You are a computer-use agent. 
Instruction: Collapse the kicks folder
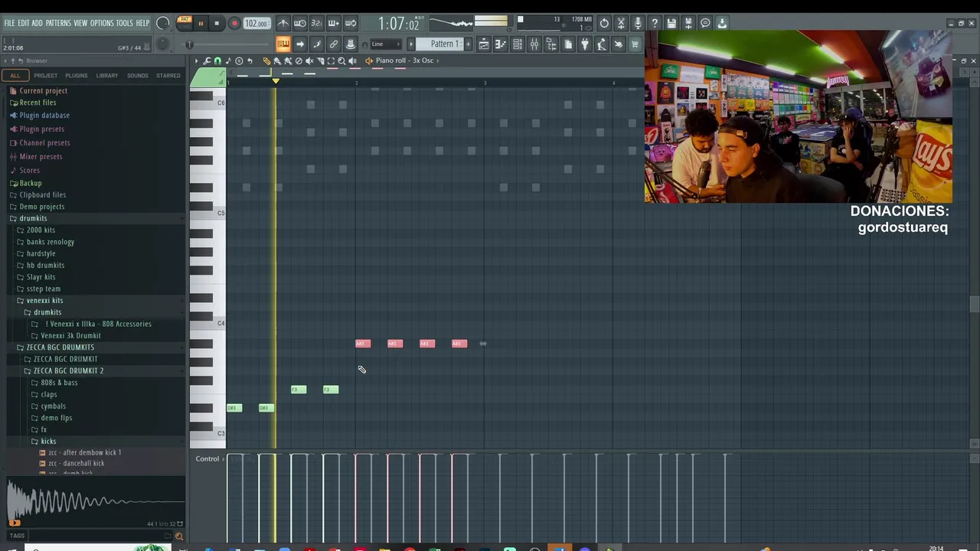(x=48, y=441)
